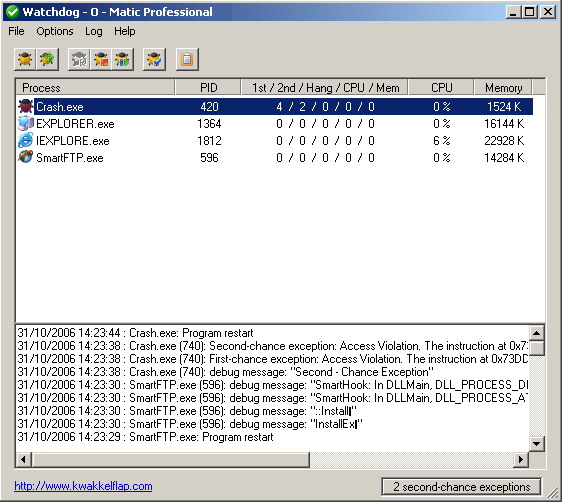The image size is (562, 502).
Task: Open the Help menu
Action: 124,31
